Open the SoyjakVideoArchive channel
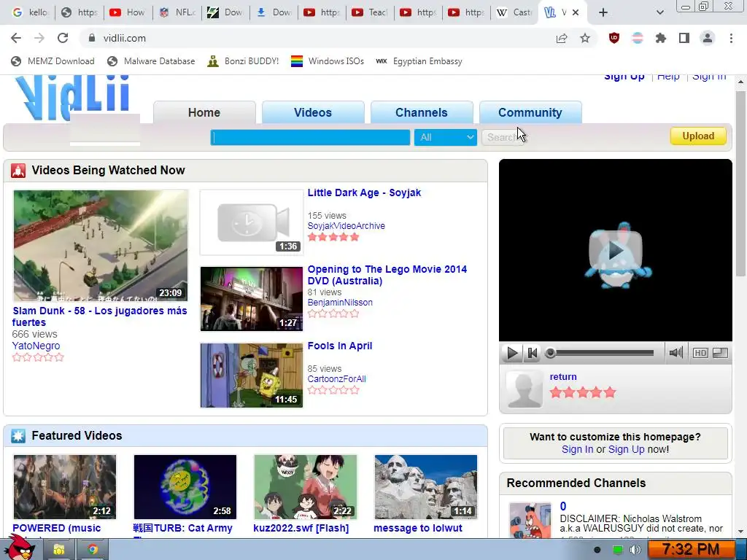Screen dimensions: 747x560 click(346, 226)
